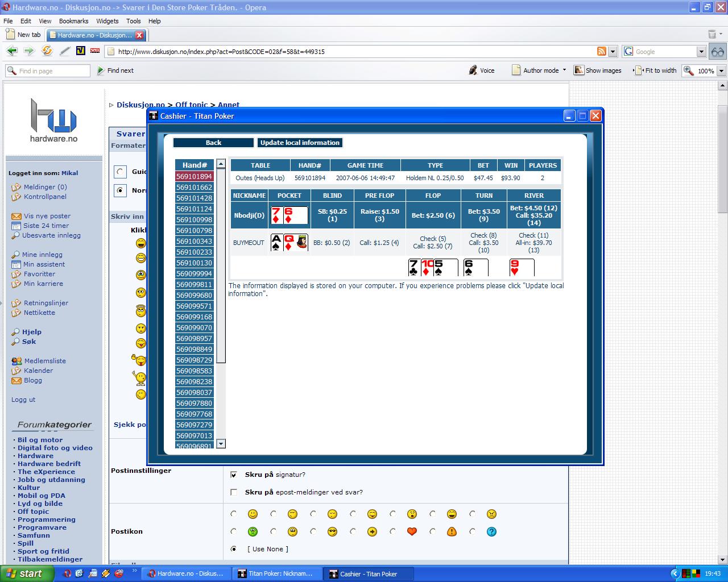The image size is (728, 582).
Task: Expand the Author mode dropdown arrow
Action: [x=564, y=70]
